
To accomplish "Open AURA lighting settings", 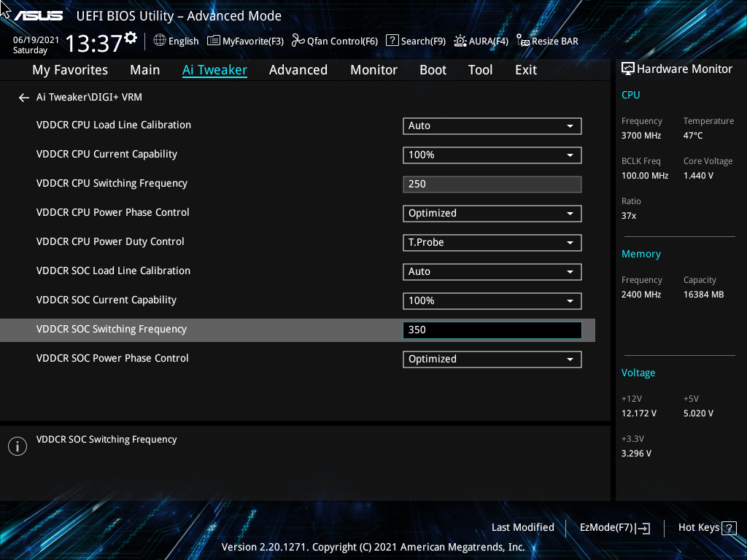I will 481,41.
